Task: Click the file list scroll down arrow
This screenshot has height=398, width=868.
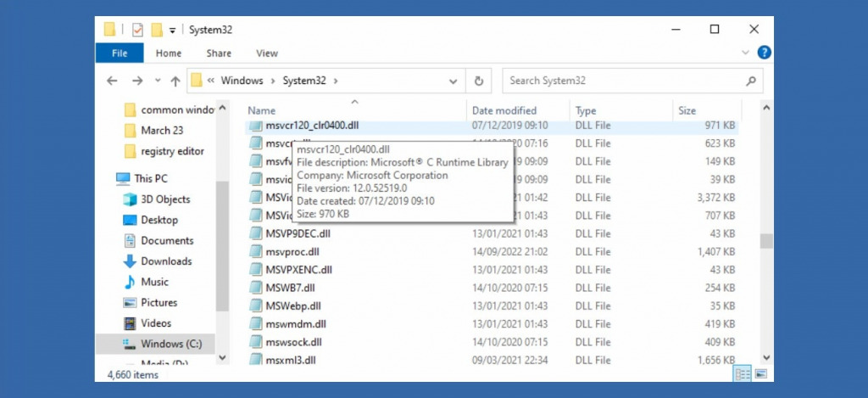Action: pos(766,358)
